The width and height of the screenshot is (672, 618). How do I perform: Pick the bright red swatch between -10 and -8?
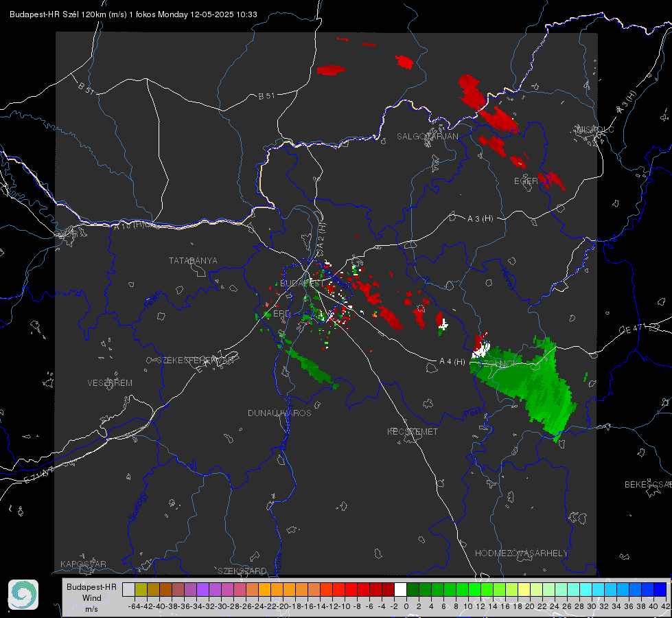point(351,589)
